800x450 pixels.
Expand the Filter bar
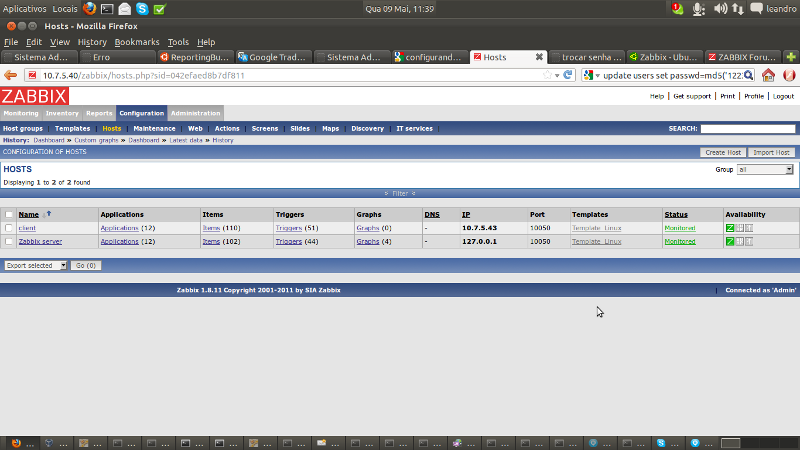(x=399, y=193)
